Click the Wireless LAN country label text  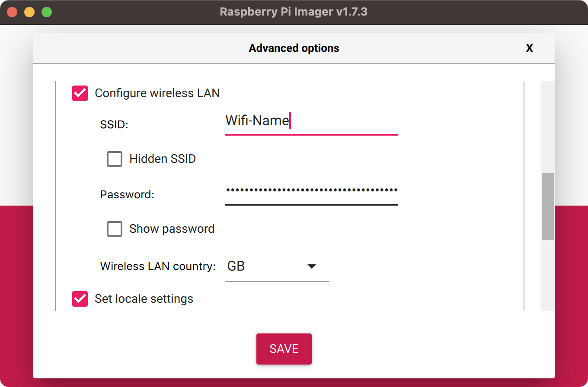pos(158,266)
